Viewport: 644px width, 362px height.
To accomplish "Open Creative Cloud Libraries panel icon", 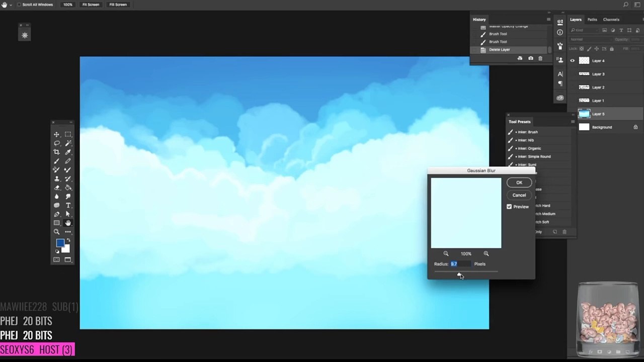I will [x=560, y=98].
